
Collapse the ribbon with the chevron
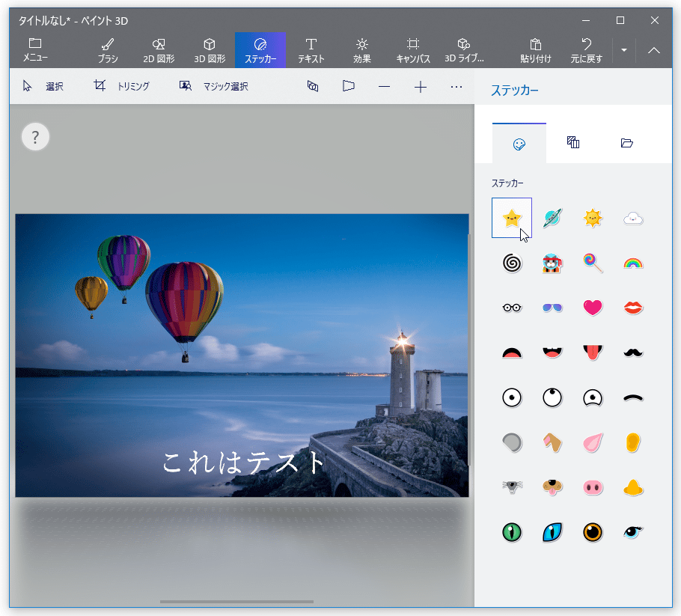(653, 50)
